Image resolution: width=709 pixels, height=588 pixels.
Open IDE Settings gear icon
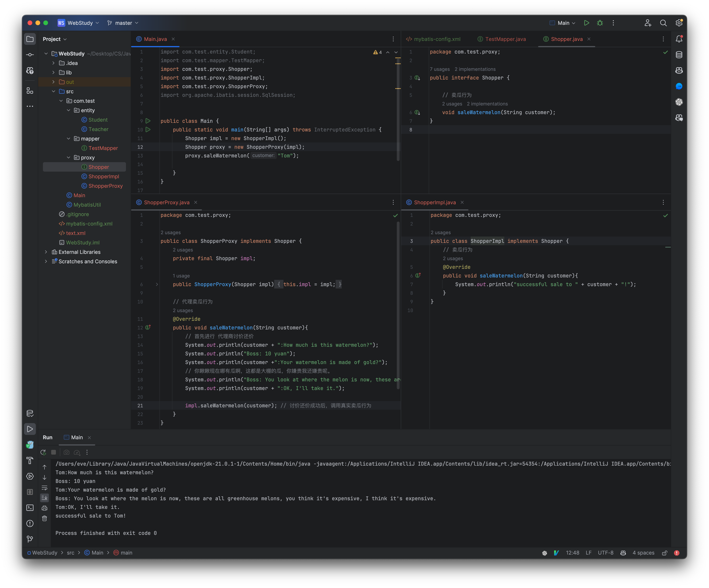click(679, 23)
